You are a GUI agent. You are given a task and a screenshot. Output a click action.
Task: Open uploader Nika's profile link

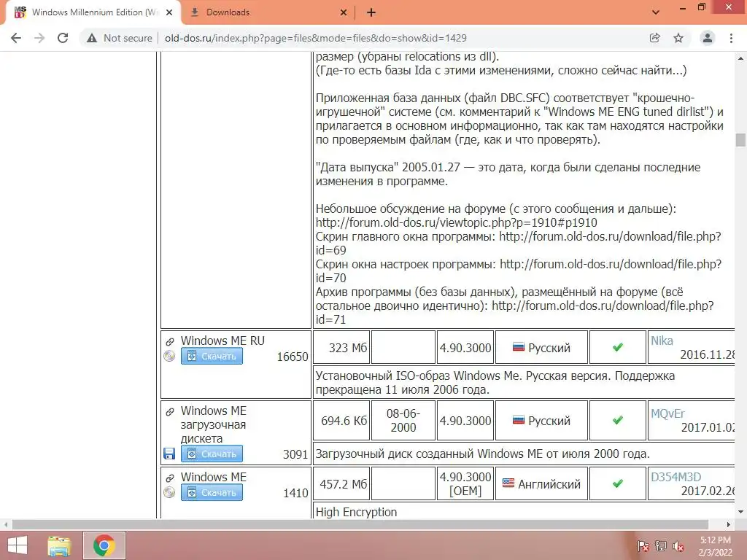(x=662, y=341)
